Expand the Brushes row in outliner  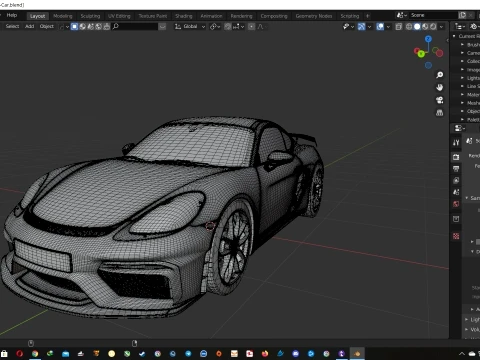pyautogui.click(x=462, y=44)
